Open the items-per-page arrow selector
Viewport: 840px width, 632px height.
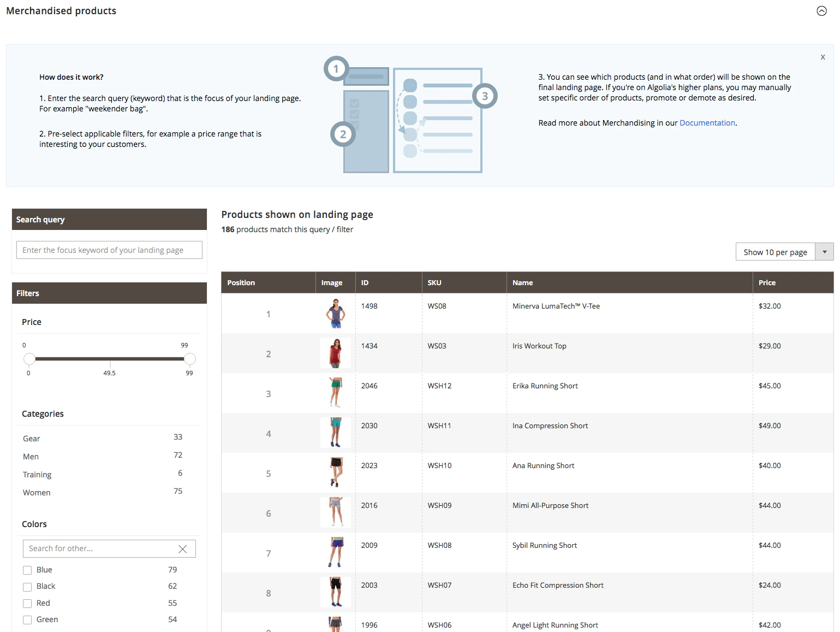824,252
